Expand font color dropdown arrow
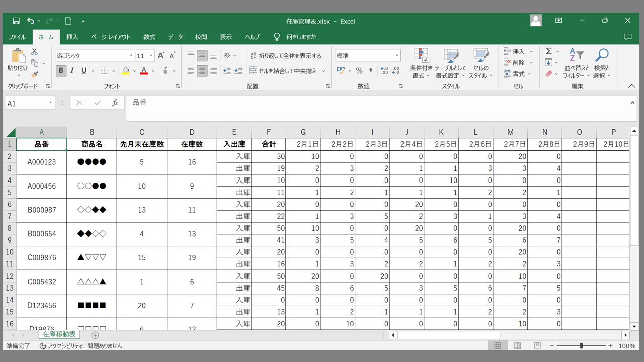 [x=153, y=71]
